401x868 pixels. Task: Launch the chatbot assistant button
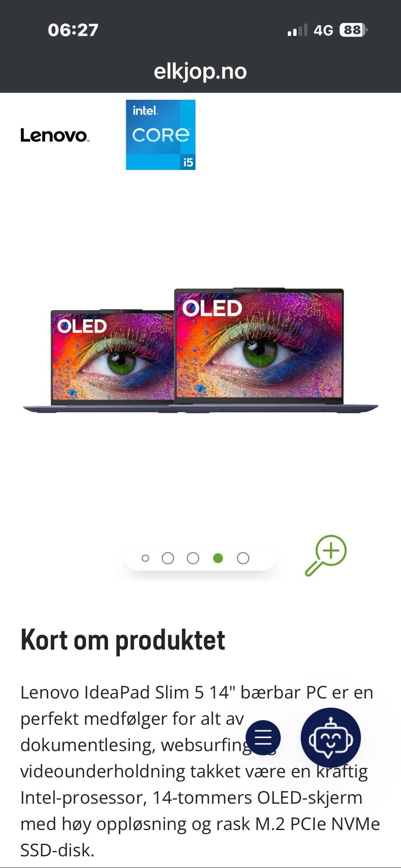click(x=330, y=737)
